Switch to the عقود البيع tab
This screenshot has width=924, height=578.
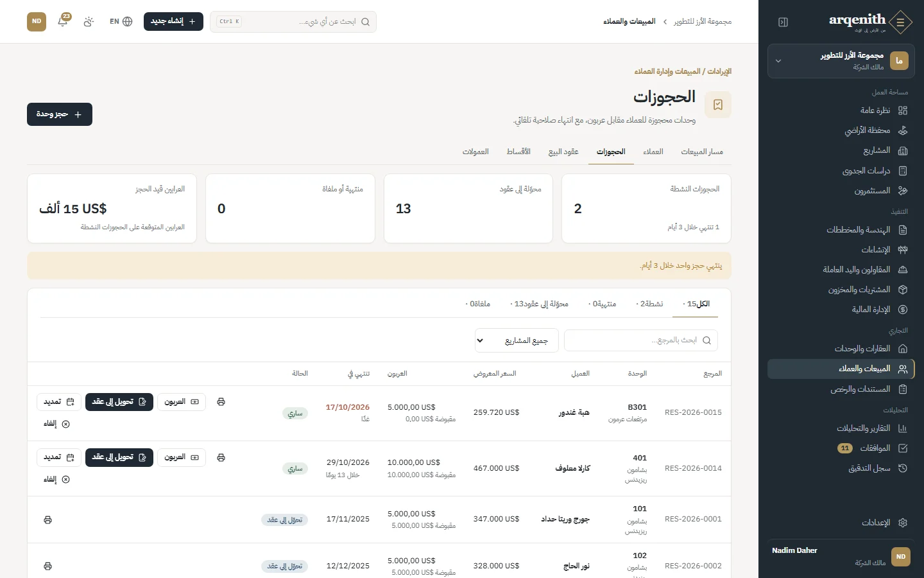(563, 152)
